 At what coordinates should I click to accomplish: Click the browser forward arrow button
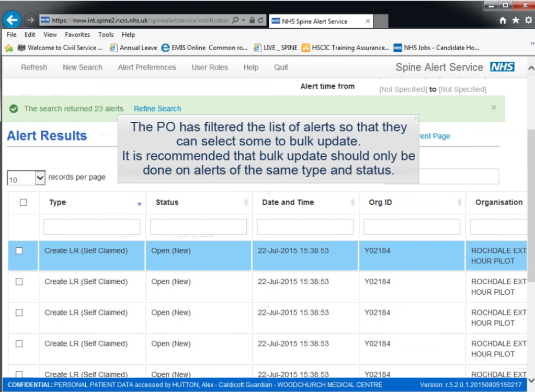pos(30,20)
